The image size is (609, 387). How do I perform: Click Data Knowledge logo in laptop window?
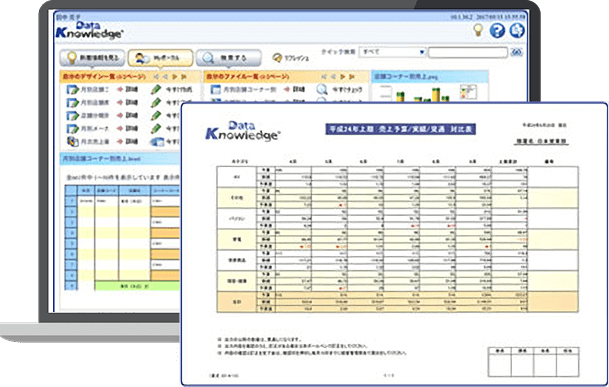(89, 31)
